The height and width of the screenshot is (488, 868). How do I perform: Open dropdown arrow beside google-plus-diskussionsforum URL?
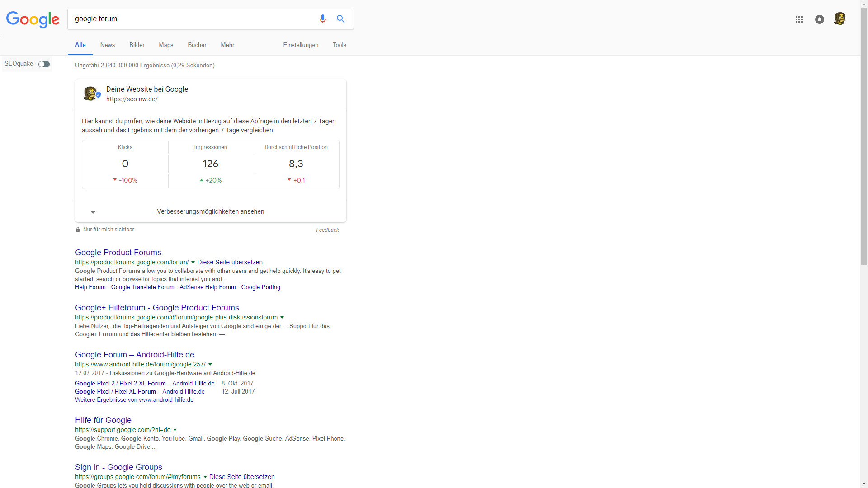(x=282, y=318)
